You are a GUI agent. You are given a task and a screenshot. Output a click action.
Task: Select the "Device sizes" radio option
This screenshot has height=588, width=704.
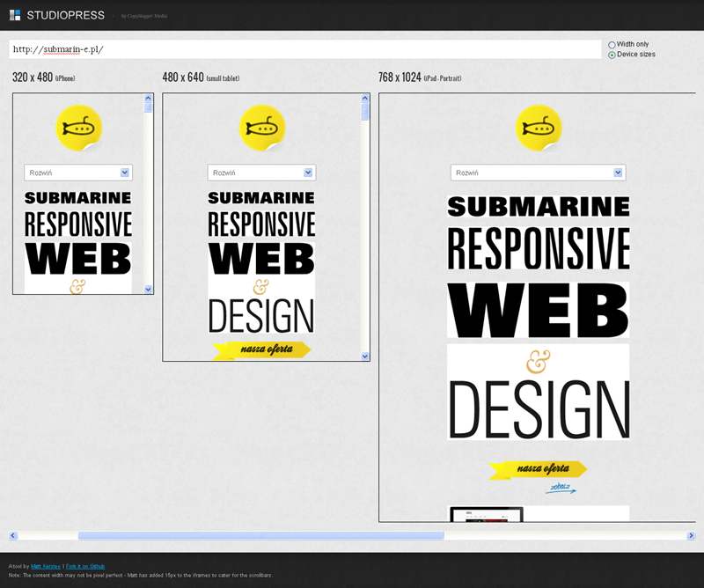(612, 55)
